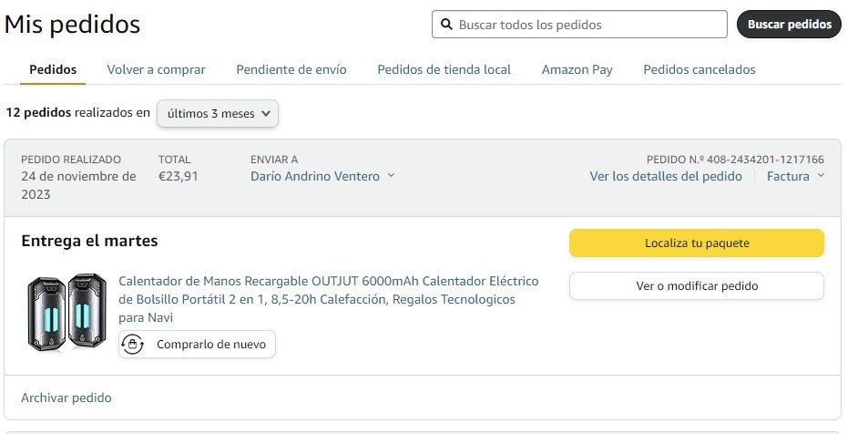868x434 pixels.
Task: Click the yellow Localiza tu paquete button
Action: (x=696, y=243)
